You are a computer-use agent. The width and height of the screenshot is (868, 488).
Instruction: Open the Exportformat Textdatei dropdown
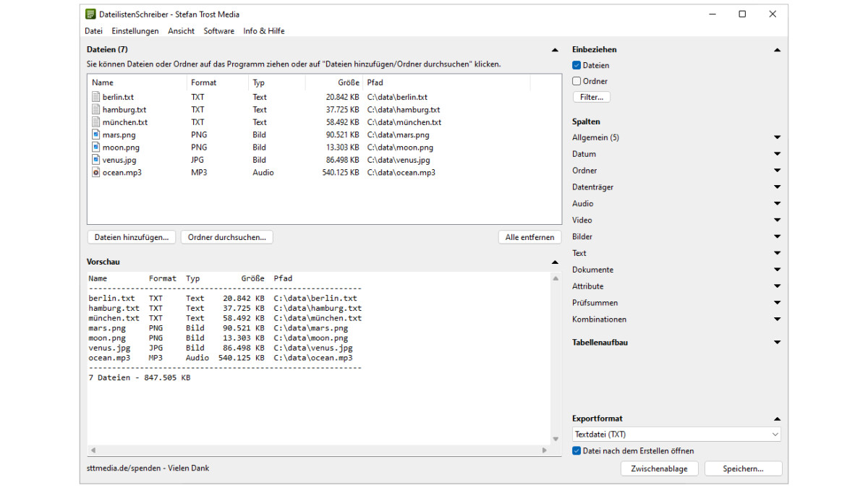pyautogui.click(x=676, y=435)
